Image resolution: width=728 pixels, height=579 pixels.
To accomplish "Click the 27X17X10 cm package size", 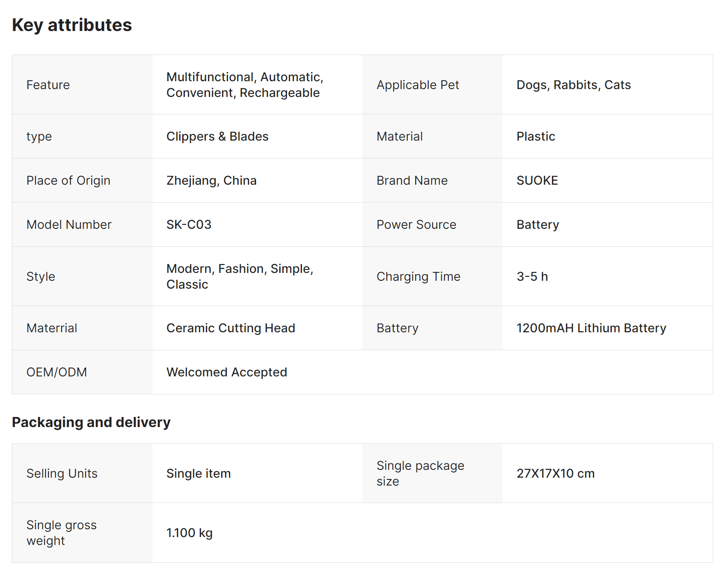I will [555, 473].
